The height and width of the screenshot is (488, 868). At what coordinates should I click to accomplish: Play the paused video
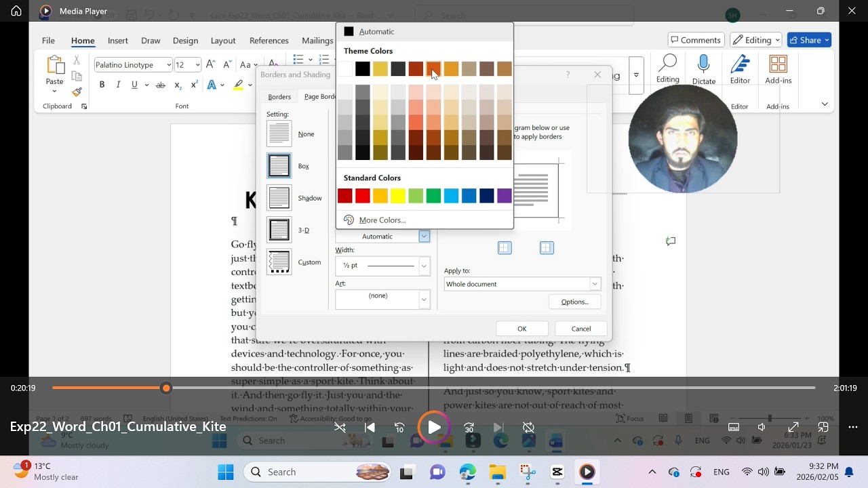point(434,427)
